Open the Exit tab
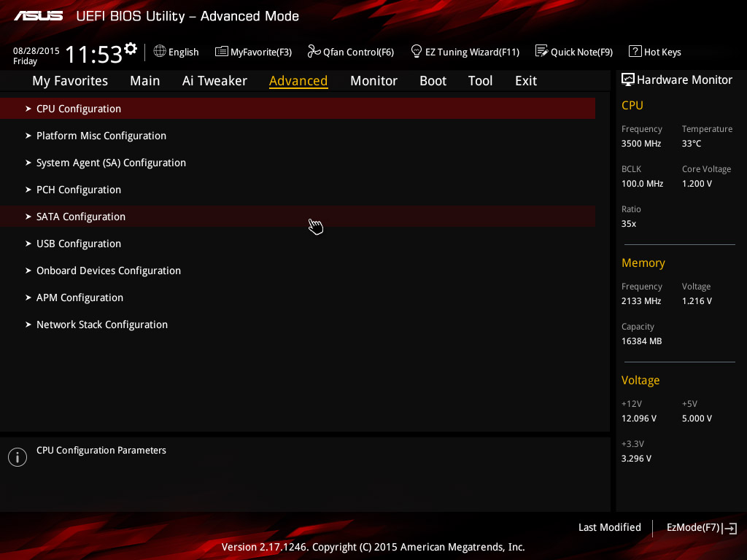Image resolution: width=747 pixels, height=560 pixels. [x=526, y=81]
